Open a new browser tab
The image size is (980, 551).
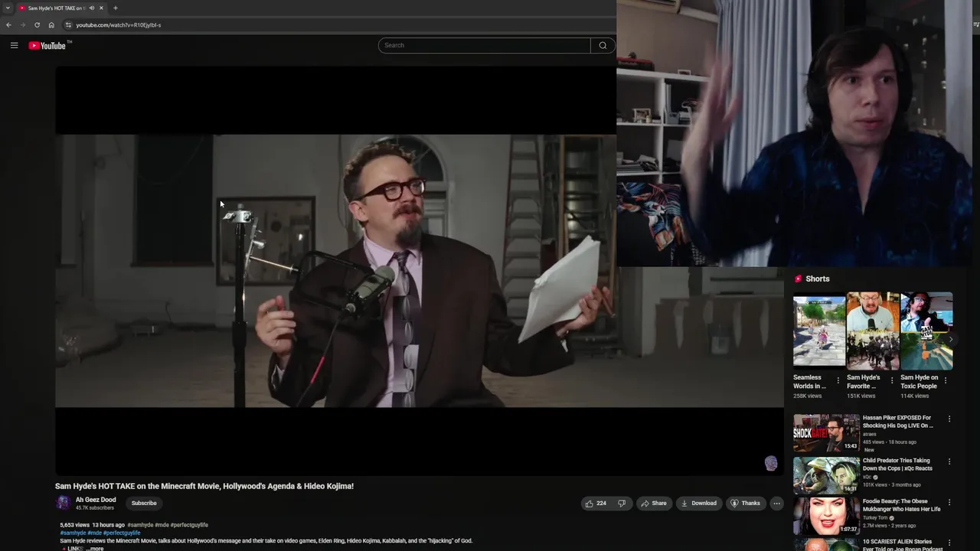pyautogui.click(x=115, y=8)
